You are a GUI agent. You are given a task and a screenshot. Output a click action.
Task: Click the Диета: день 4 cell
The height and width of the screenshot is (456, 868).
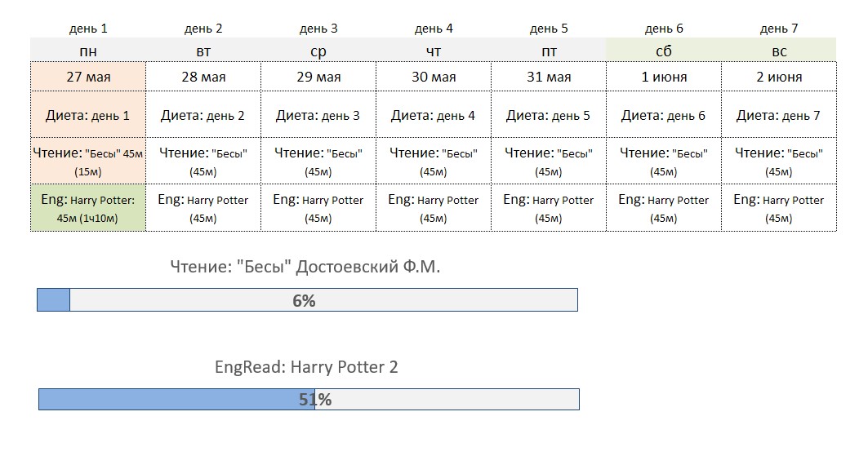click(434, 115)
